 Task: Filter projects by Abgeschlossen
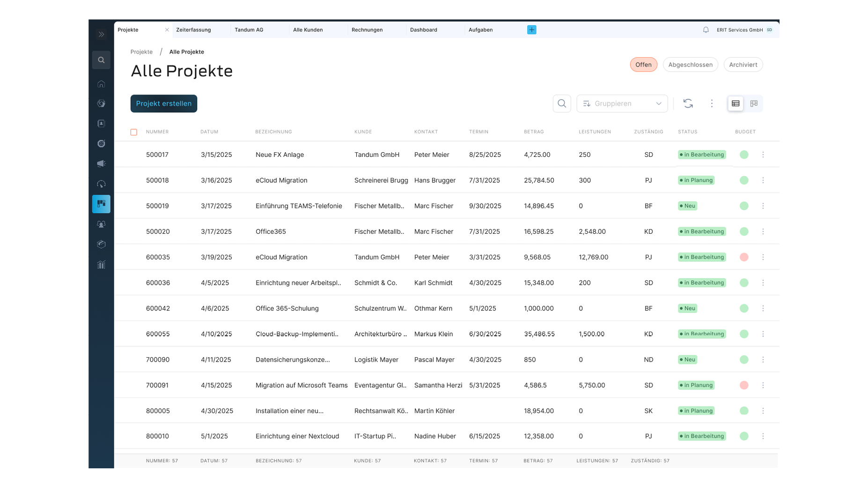point(691,65)
